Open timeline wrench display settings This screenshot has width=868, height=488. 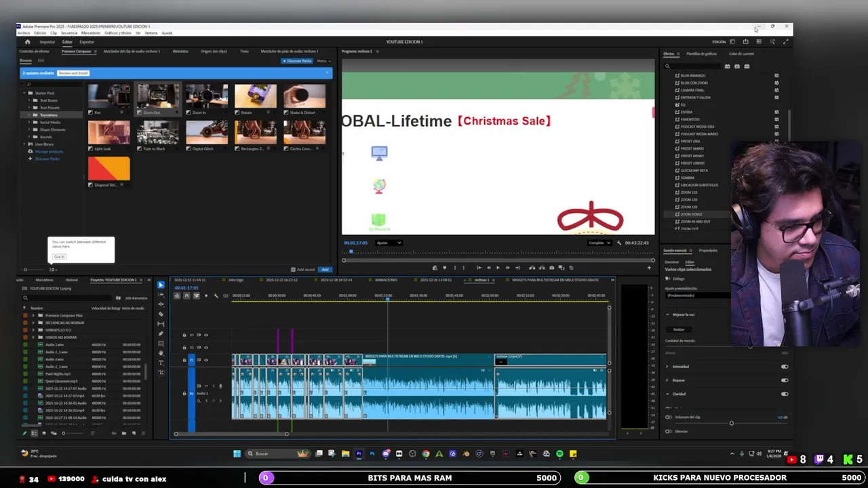tap(216, 296)
